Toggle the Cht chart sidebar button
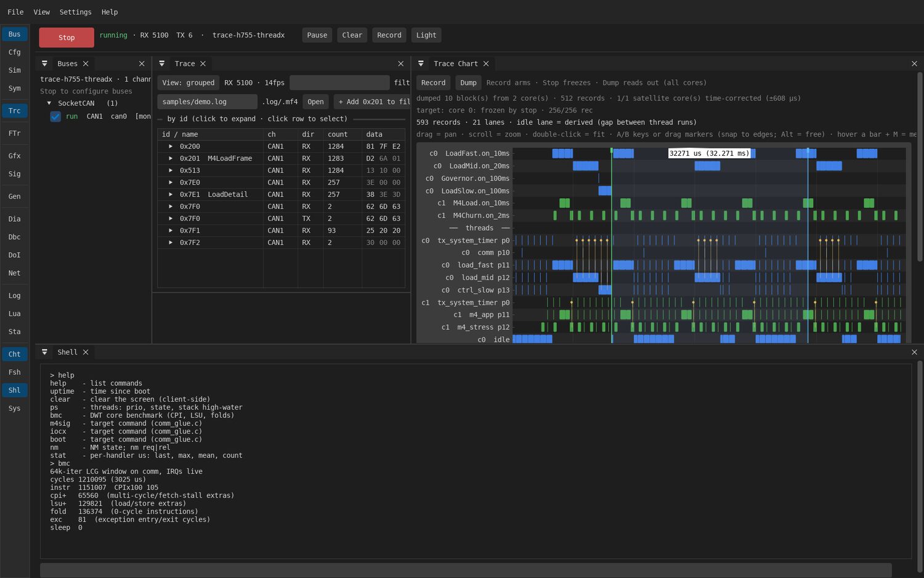924x578 pixels. (15, 354)
